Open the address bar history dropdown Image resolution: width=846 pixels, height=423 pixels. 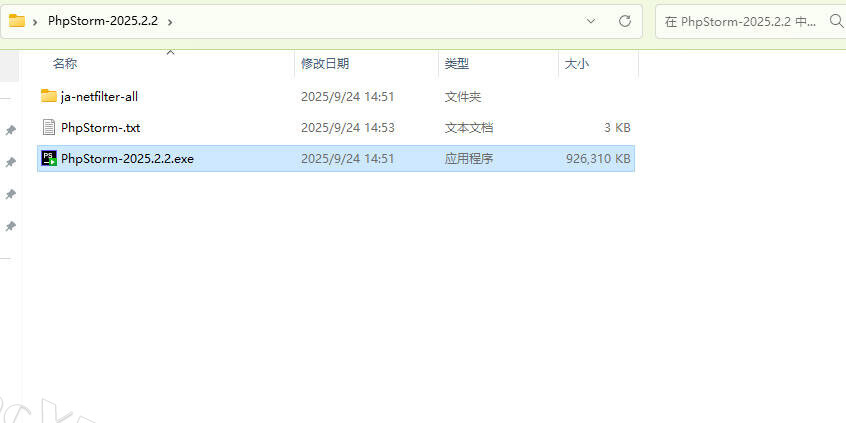pyautogui.click(x=591, y=20)
